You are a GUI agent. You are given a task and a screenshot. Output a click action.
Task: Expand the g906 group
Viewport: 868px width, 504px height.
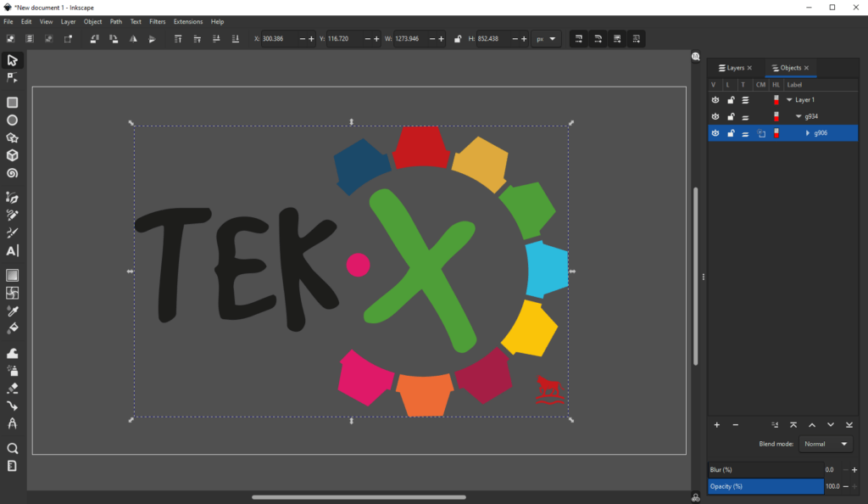click(x=807, y=133)
